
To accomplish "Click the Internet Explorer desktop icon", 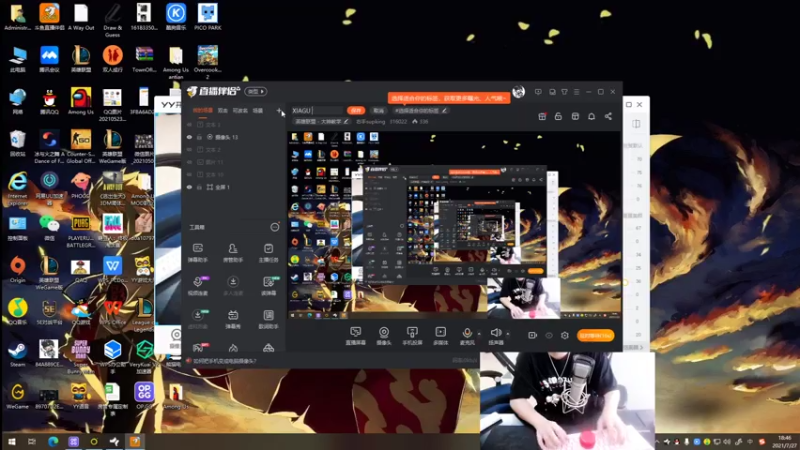I will pyautogui.click(x=17, y=187).
